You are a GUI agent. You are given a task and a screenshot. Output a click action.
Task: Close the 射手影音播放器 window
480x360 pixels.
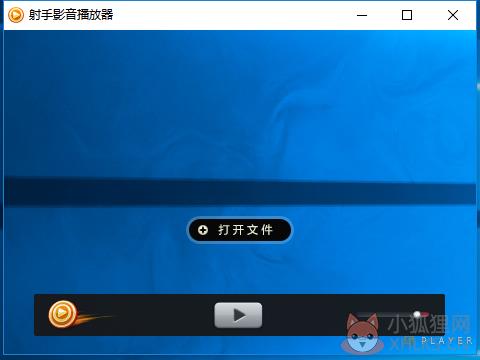click(x=453, y=15)
